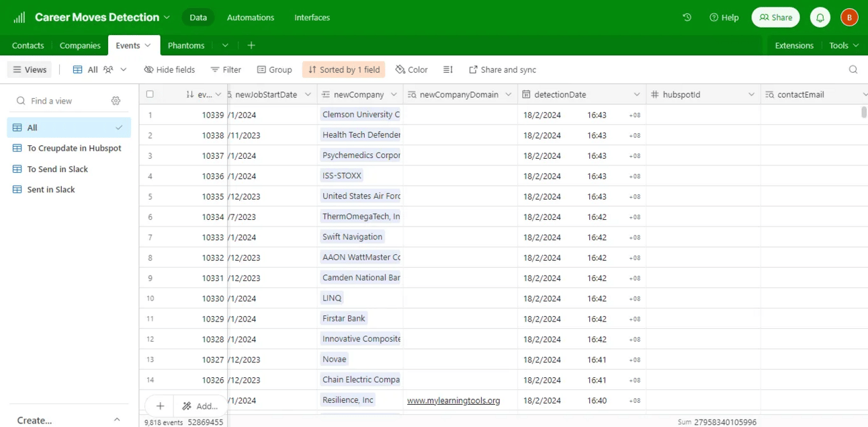Click the Filter button
Image resolution: width=868 pixels, height=427 pixels.
[226, 69]
